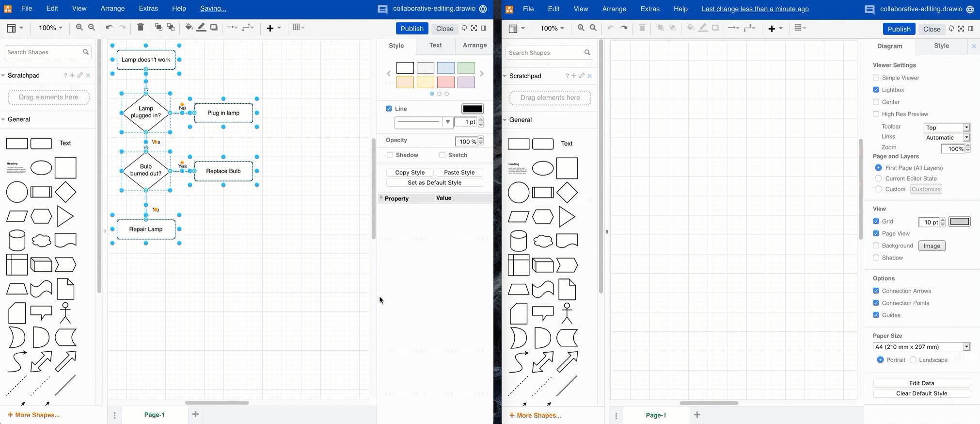This screenshot has width=980, height=424.
Task: Toggle the Line checkbox in Style panel
Action: tap(389, 109)
